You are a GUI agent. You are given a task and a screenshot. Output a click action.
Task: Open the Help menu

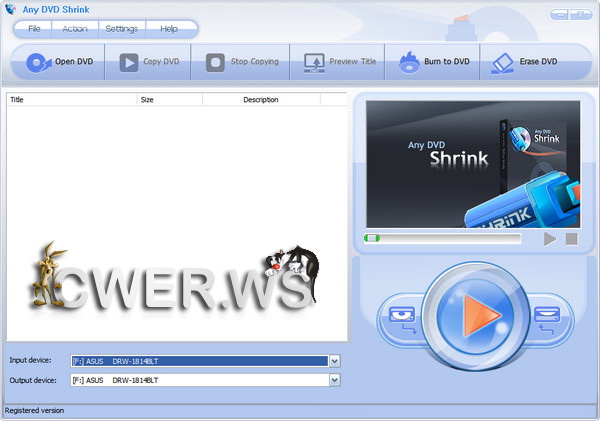(168, 29)
